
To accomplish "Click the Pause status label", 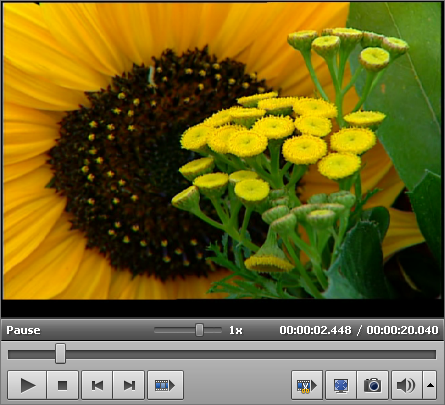I will 23,330.
